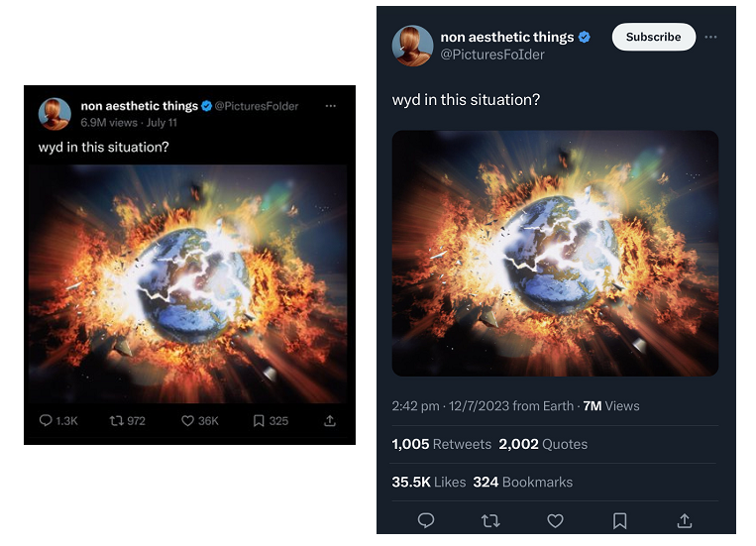The width and height of the screenshot is (756, 546).
Task: Click the reply icon on right tweet
Action: 426,520
